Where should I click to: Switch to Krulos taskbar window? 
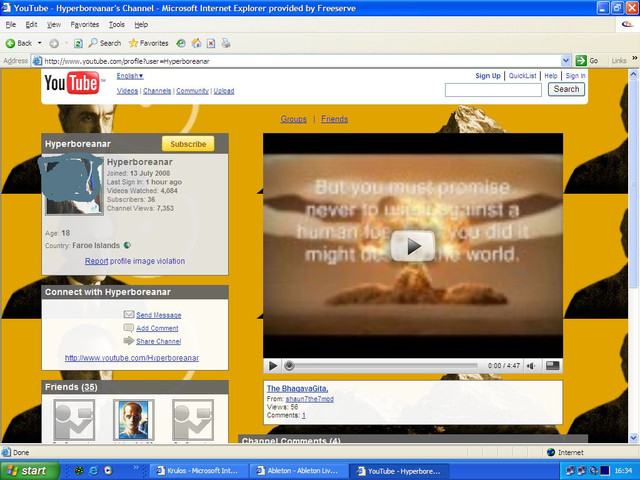click(x=201, y=471)
